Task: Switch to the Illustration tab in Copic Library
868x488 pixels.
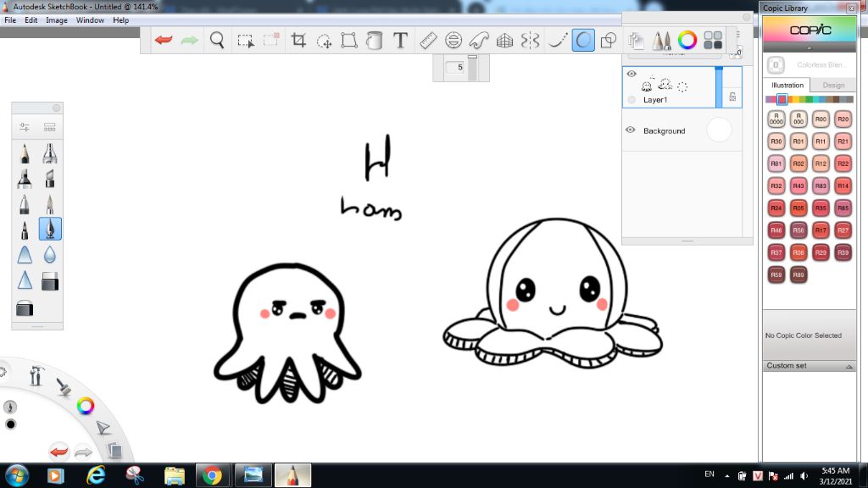Action: click(x=787, y=86)
